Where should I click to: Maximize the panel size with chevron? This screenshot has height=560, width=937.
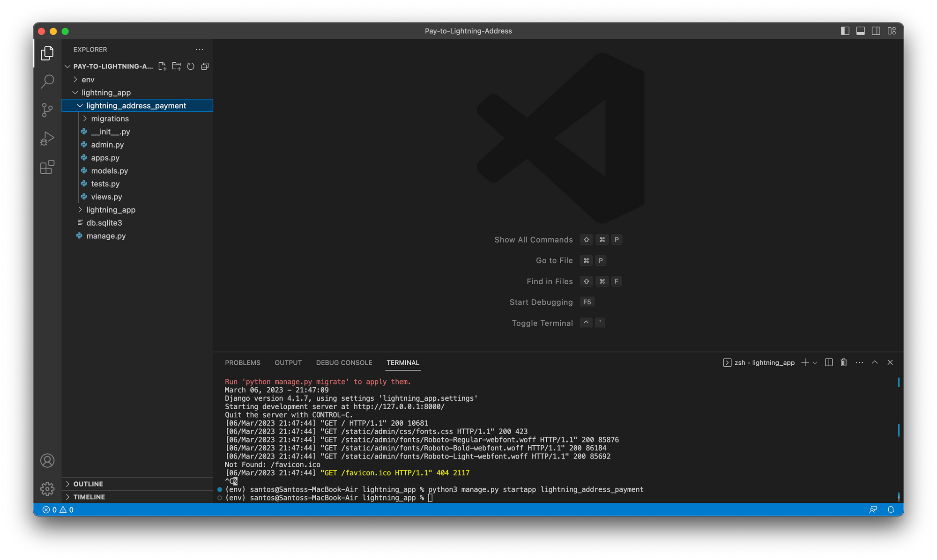tap(875, 362)
